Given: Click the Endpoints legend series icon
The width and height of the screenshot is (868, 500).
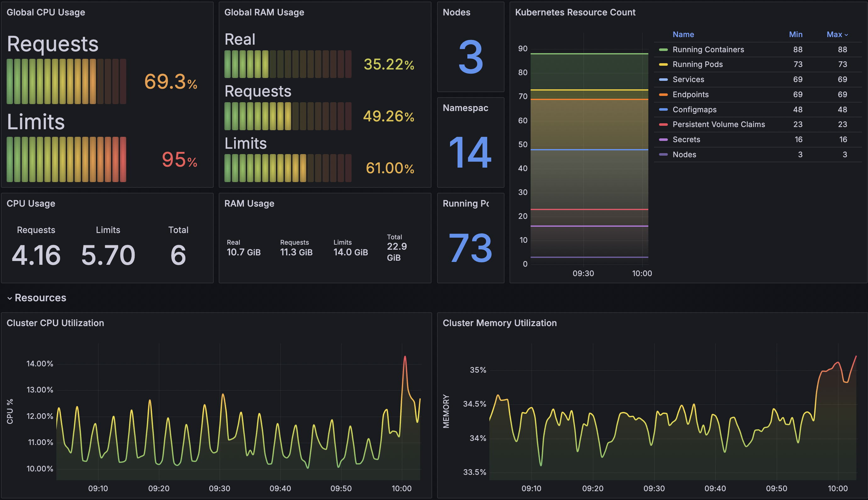Looking at the screenshot, I should point(663,95).
